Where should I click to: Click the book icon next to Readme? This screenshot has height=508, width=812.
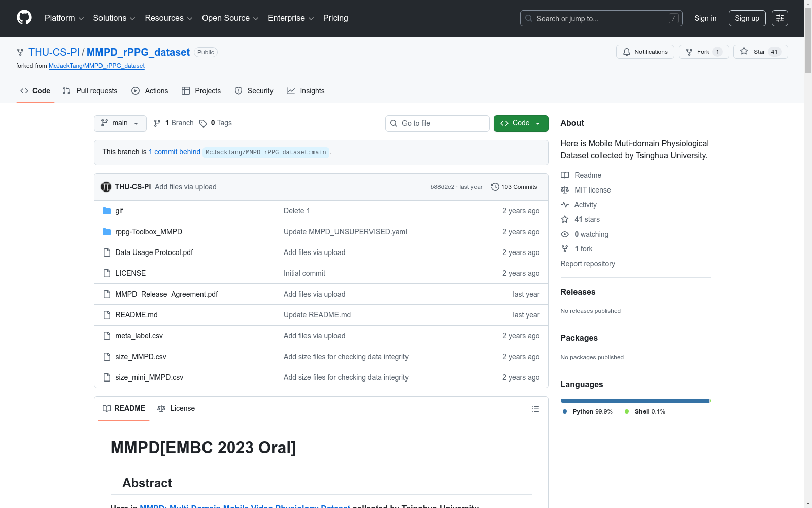(565, 175)
